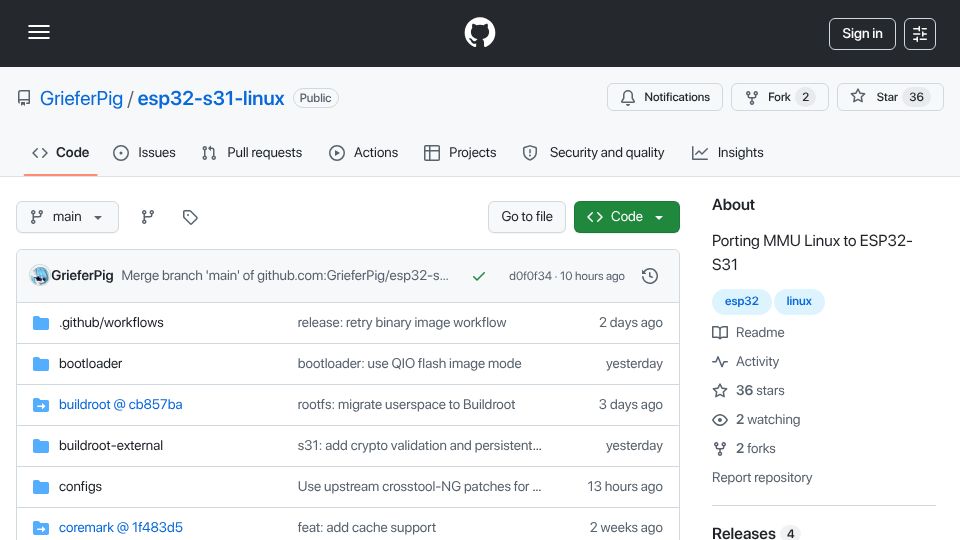Select the linux topic tag
This screenshot has width=960, height=540.
point(799,301)
